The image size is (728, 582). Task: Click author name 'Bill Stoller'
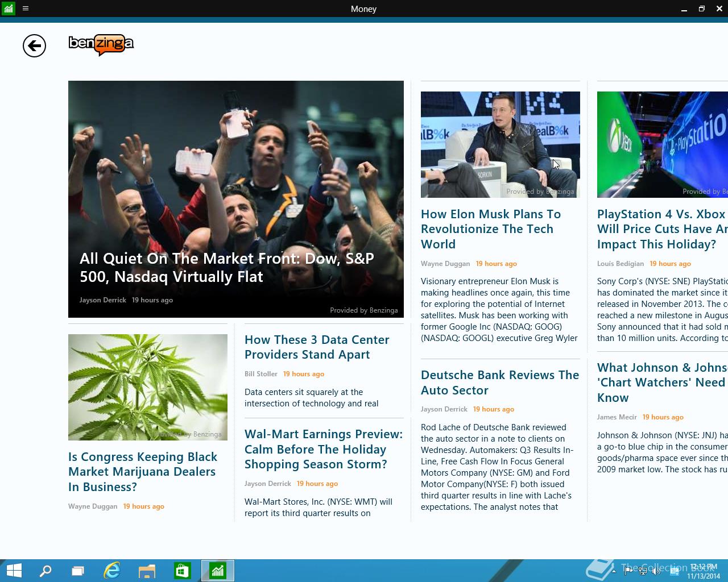tap(261, 374)
